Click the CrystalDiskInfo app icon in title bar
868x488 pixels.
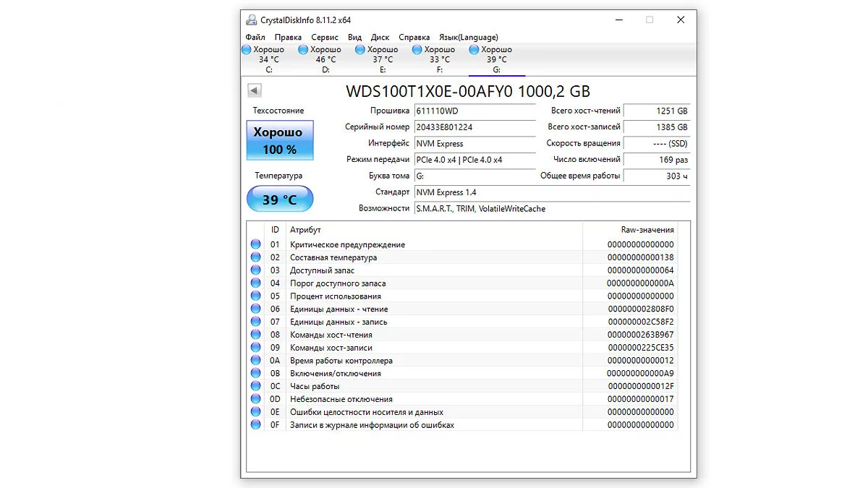pyautogui.click(x=251, y=20)
